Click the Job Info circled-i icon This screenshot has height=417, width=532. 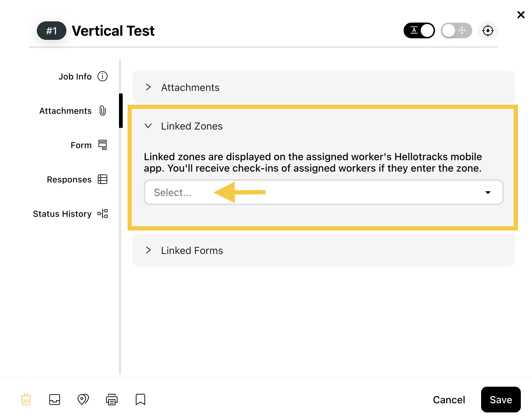coord(103,76)
